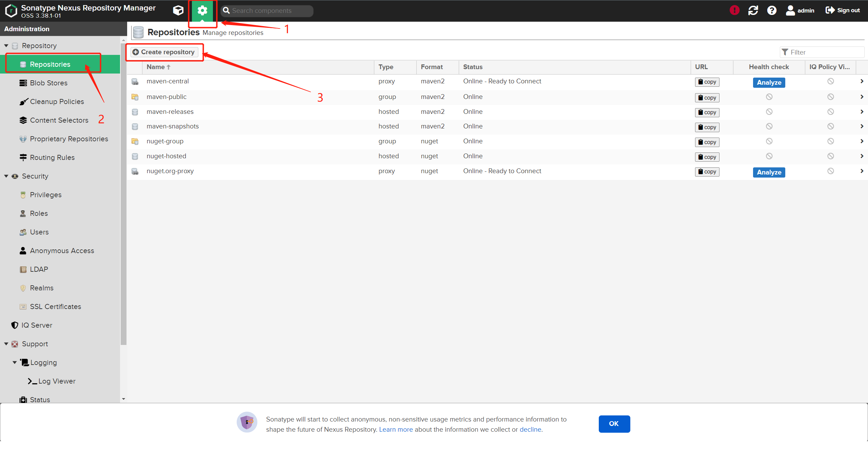Copy URL of maven-central
The image size is (868, 451).
point(707,82)
